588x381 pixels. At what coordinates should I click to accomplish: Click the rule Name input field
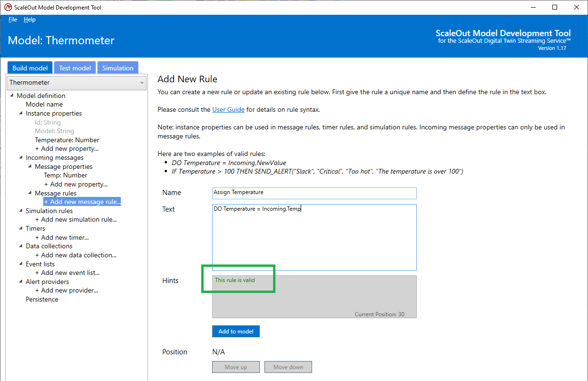(x=314, y=193)
